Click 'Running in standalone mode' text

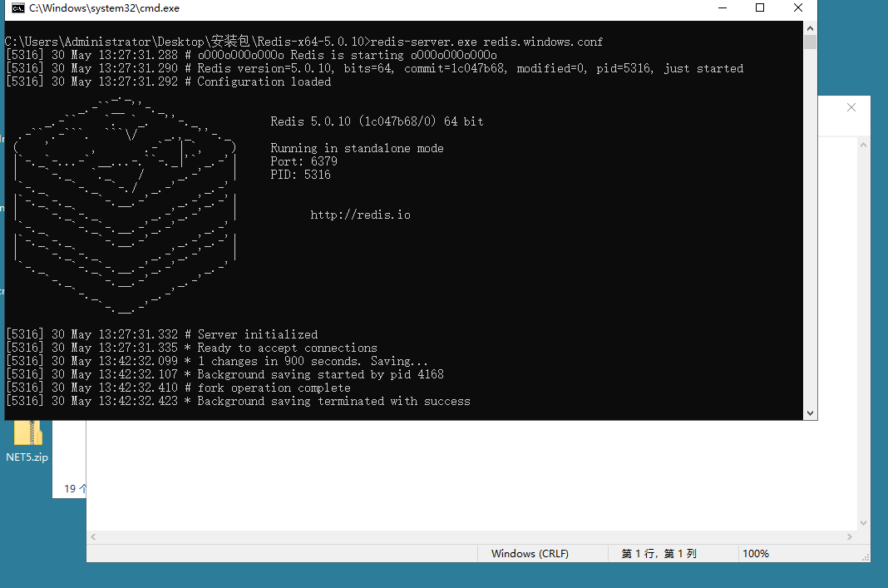[x=357, y=148]
